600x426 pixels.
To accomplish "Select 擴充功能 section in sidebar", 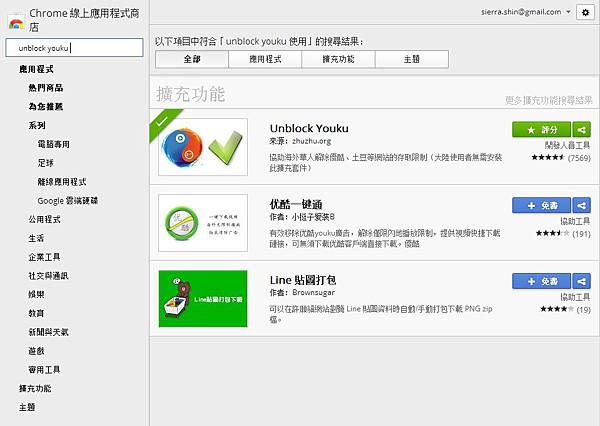I will 35,388.
